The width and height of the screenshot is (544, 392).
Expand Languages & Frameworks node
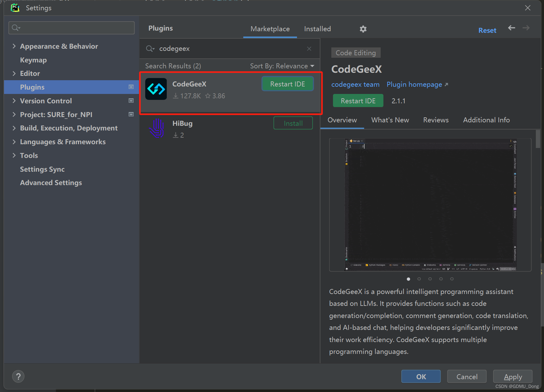(x=14, y=142)
